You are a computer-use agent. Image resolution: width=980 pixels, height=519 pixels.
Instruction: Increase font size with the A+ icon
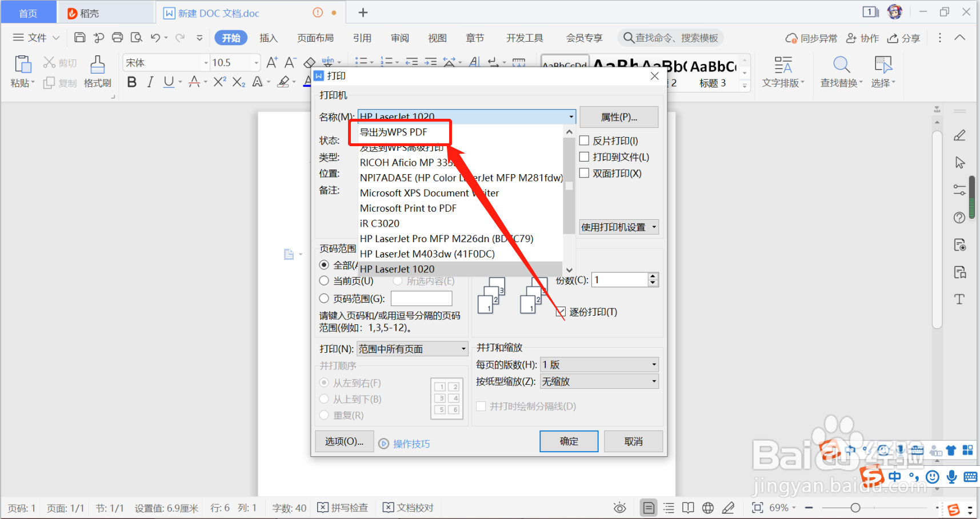tap(272, 62)
